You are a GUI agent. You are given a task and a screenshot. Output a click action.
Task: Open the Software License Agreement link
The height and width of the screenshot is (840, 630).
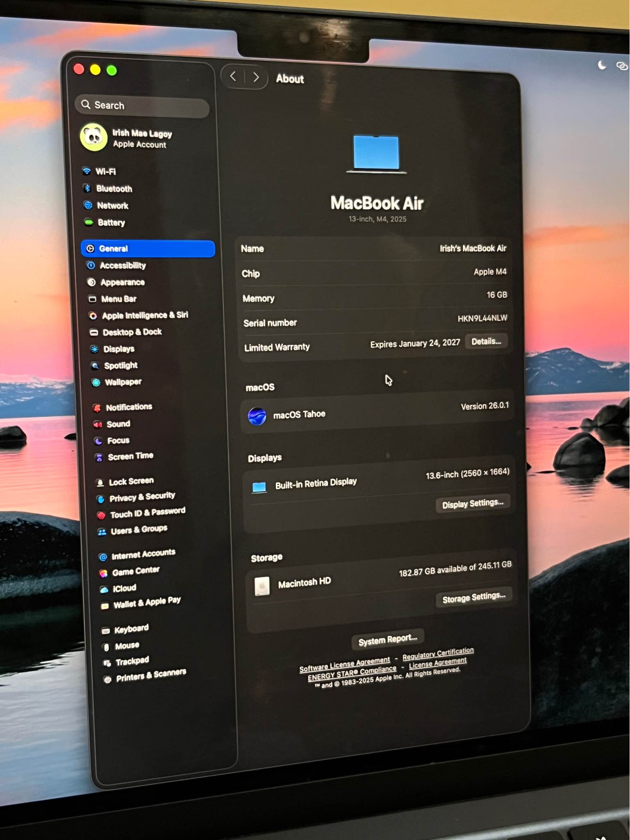pyautogui.click(x=345, y=664)
